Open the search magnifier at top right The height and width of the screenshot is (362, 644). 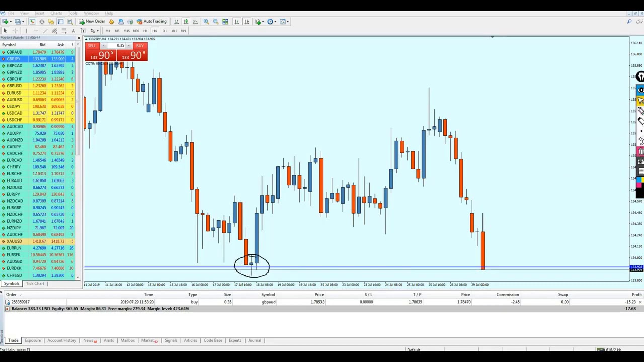(x=629, y=21)
